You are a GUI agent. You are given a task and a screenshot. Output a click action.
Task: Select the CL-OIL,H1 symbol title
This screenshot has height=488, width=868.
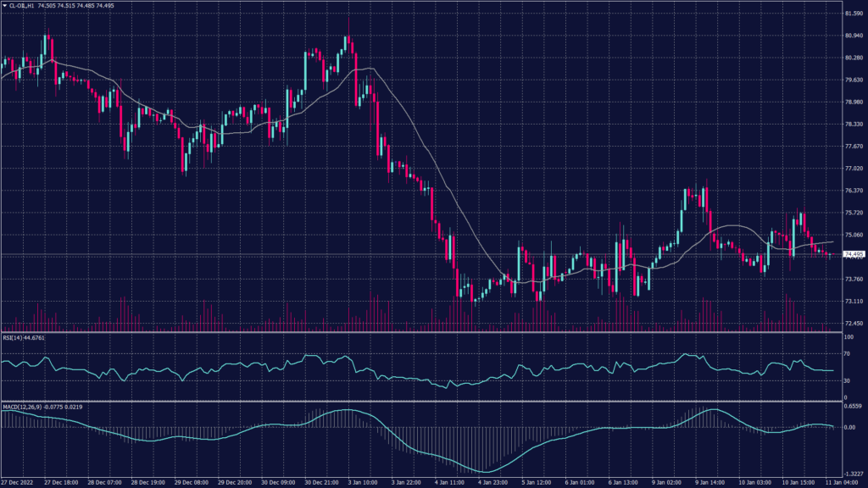(22, 6)
